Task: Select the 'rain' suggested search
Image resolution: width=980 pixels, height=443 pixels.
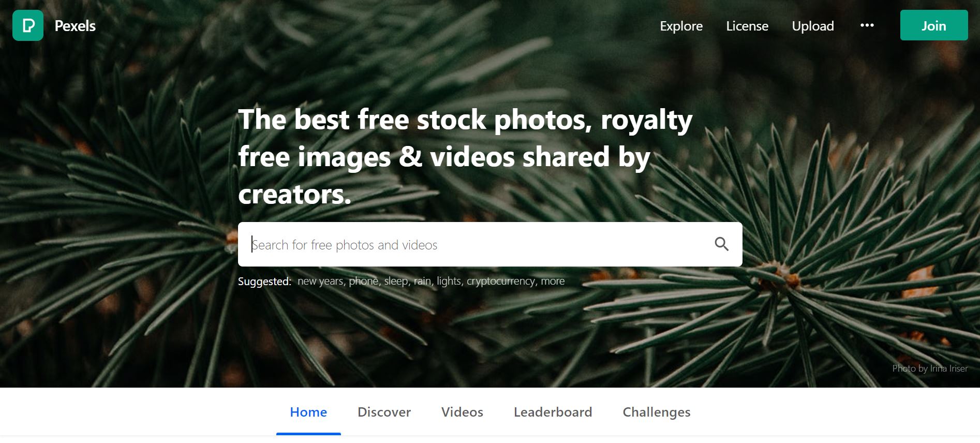Action: tap(422, 281)
